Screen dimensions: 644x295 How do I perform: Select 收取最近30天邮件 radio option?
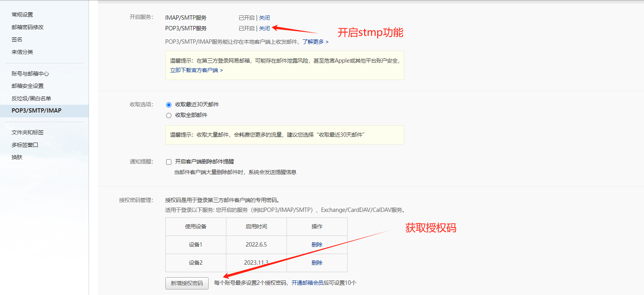point(169,105)
